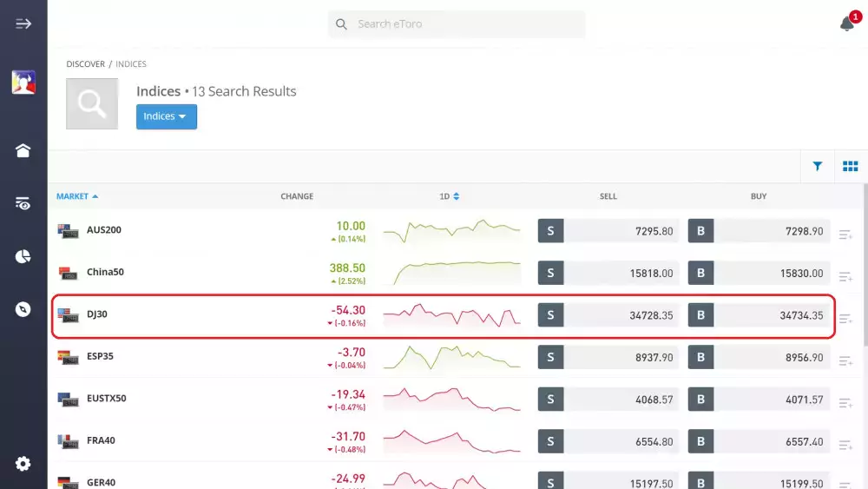The width and height of the screenshot is (868, 489).
Task: Click the sell price 34728.35
Action: click(x=651, y=315)
